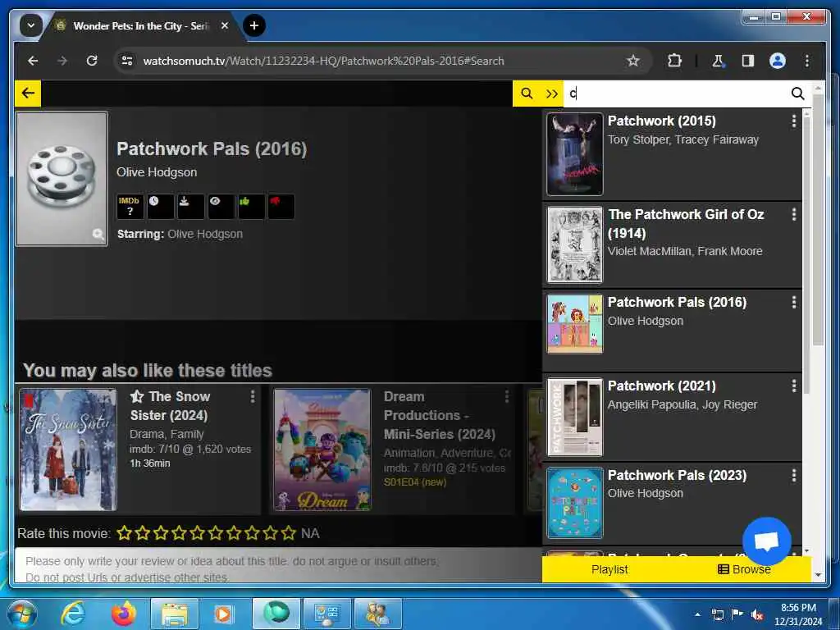Select the Dream Productions poster thumbnail
840x630 pixels.
click(322, 450)
